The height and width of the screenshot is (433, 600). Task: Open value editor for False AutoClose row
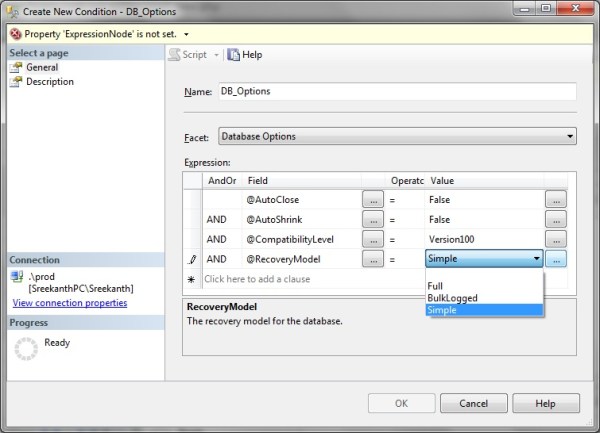click(556, 200)
